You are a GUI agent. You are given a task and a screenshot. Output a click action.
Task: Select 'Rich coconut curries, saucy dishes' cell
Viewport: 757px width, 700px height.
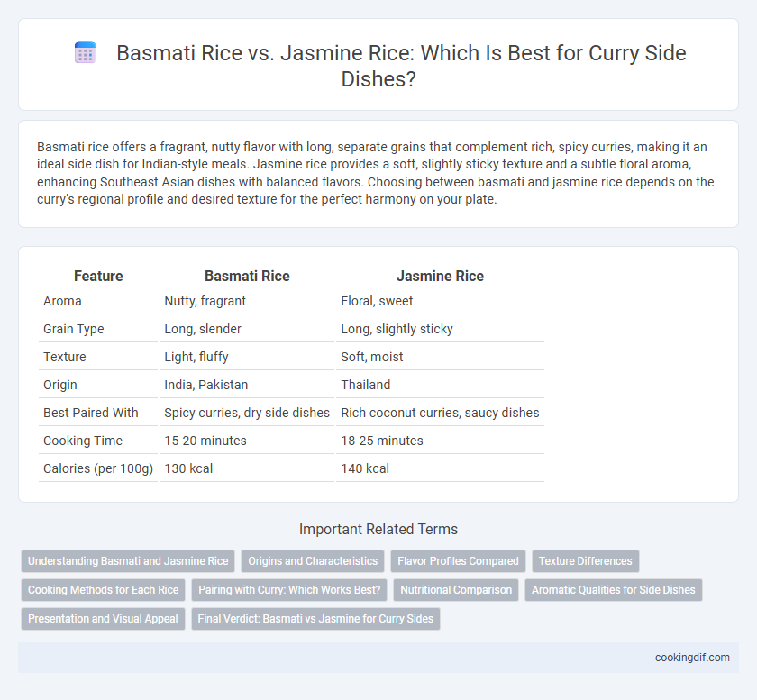tap(440, 413)
